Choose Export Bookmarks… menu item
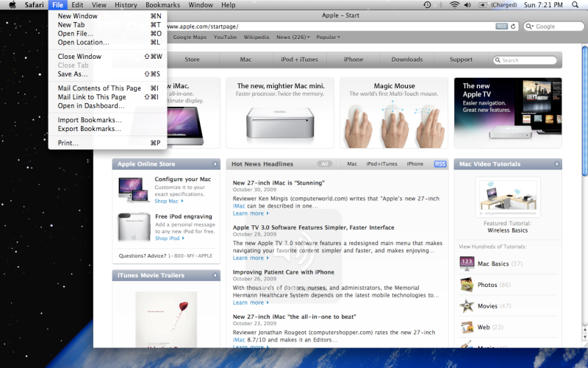Viewport: 588px width, 368px height. [x=107, y=129]
